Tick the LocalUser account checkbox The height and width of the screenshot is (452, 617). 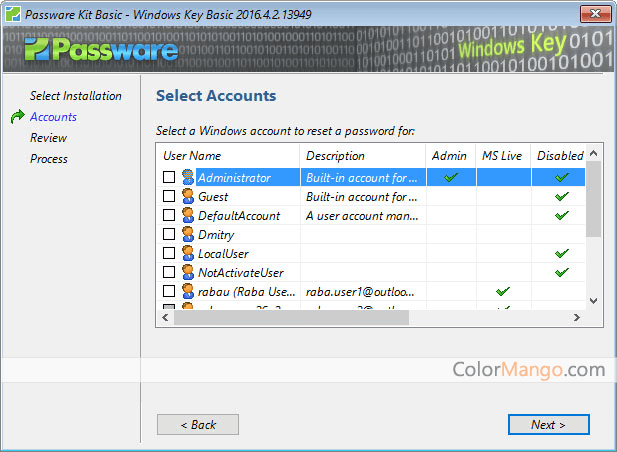click(x=169, y=253)
